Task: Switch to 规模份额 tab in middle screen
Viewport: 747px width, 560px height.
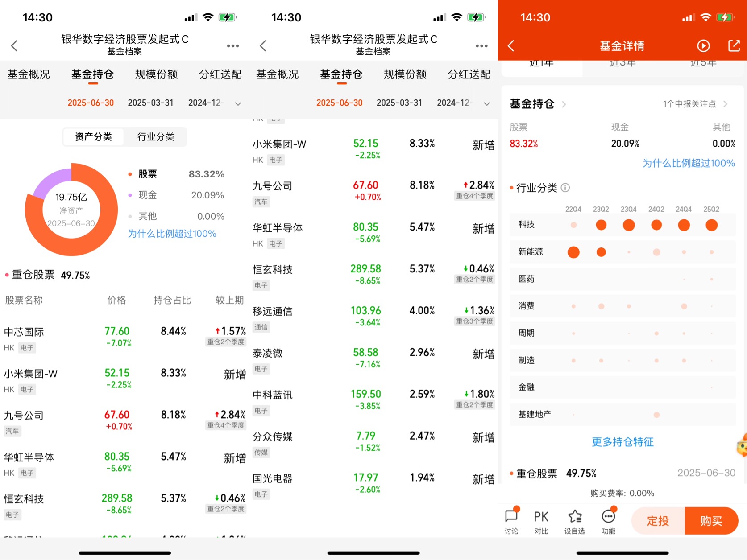Action: (405, 74)
